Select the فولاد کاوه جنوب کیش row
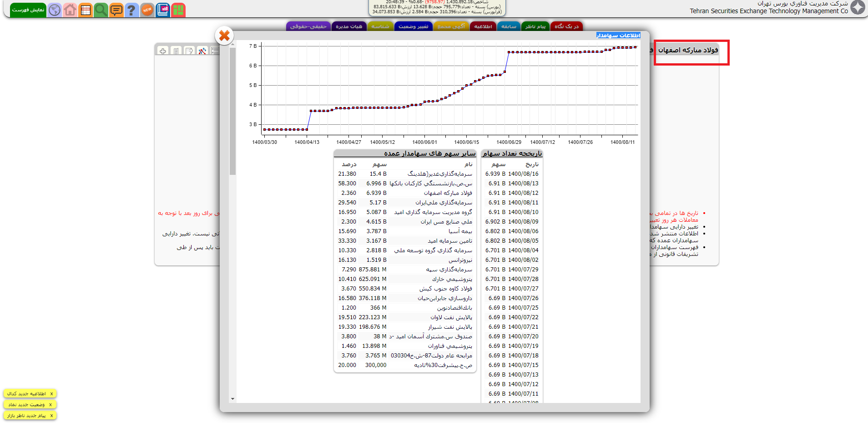The image size is (868, 423). point(405,289)
